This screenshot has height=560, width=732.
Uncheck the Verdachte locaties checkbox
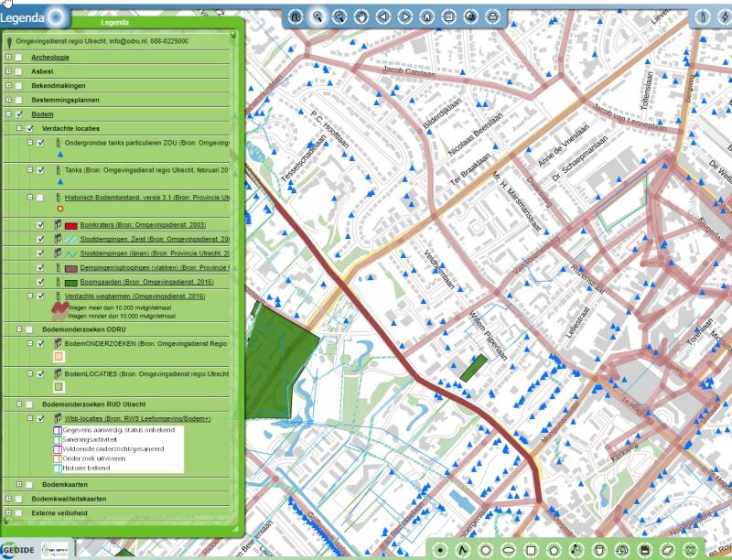click(30, 128)
